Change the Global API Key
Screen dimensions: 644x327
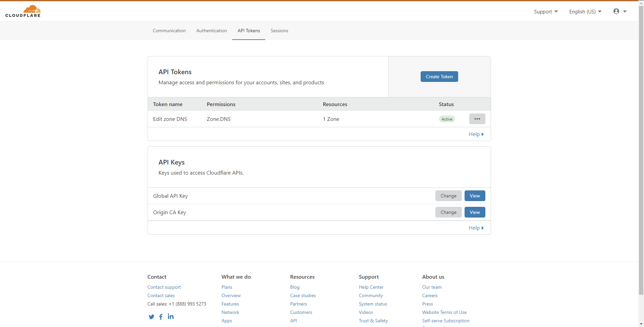(x=448, y=196)
